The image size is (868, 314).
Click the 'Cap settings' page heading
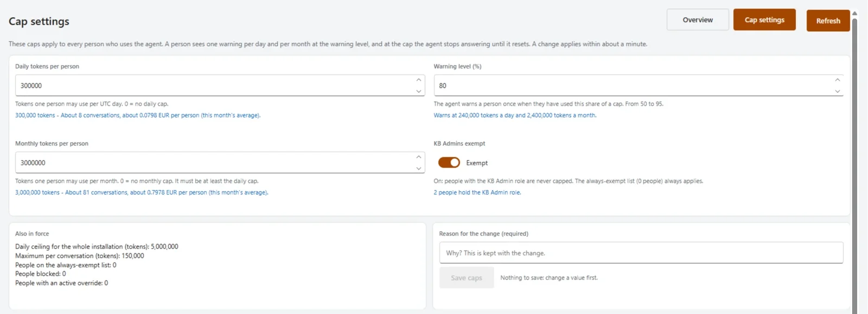click(x=39, y=21)
